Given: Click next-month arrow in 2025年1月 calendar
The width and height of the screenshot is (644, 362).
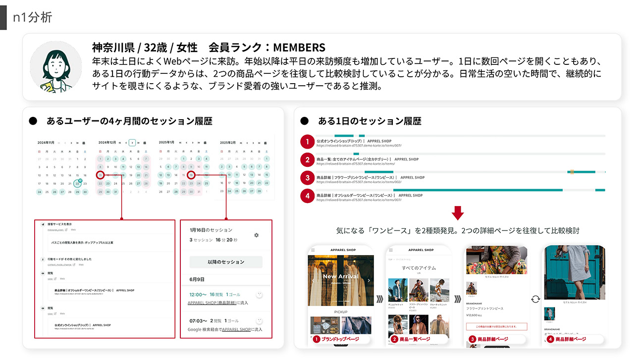Looking at the screenshot, I should tap(193, 143).
